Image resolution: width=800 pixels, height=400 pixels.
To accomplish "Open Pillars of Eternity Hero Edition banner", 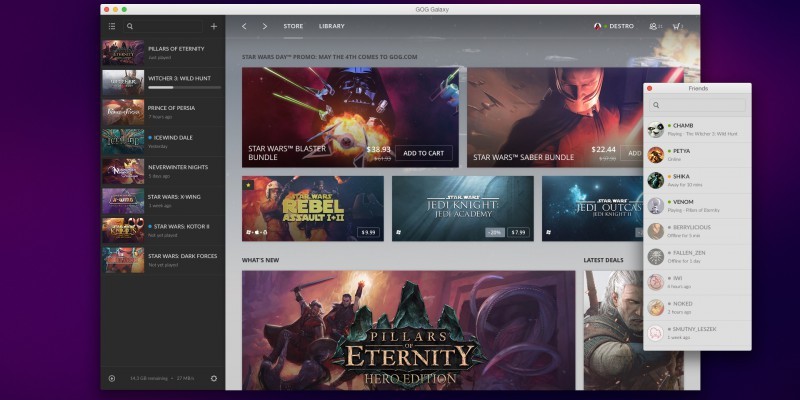I will 409,330.
